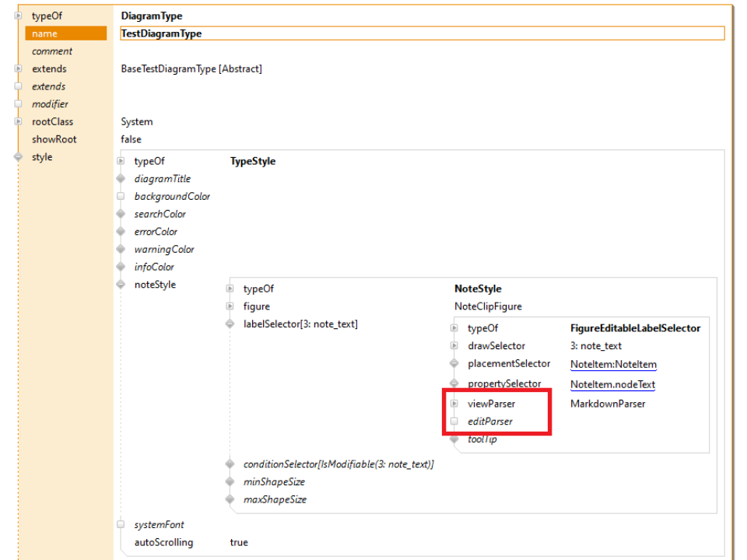Toggle the square box next to backgroundColor

pyautogui.click(x=121, y=197)
